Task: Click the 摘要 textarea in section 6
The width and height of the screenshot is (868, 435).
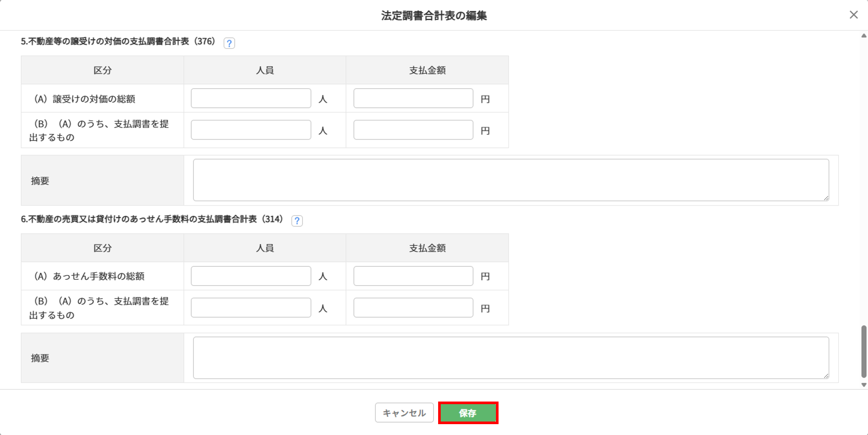Action: point(511,358)
